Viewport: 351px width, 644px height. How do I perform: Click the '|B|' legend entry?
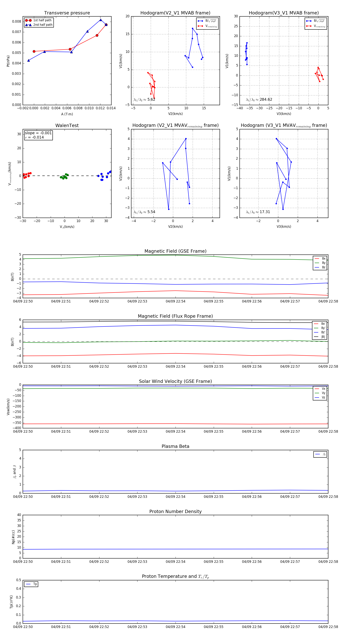tap(320, 337)
